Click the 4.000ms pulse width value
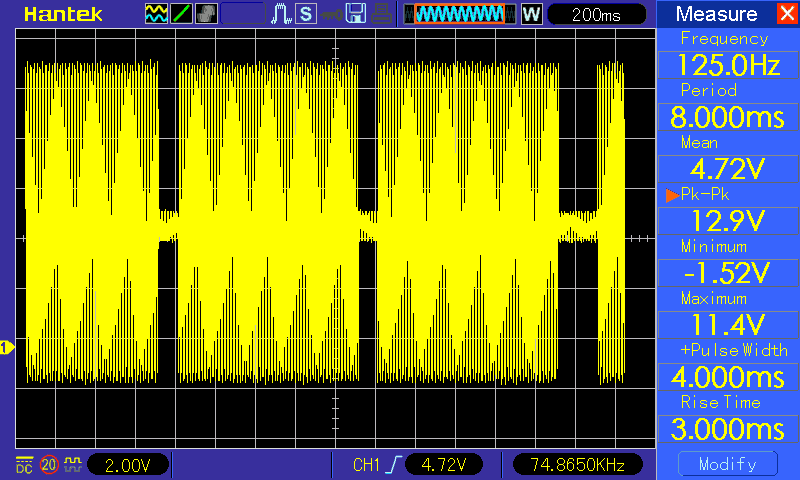This screenshot has width=800, height=480. [728, 377]
